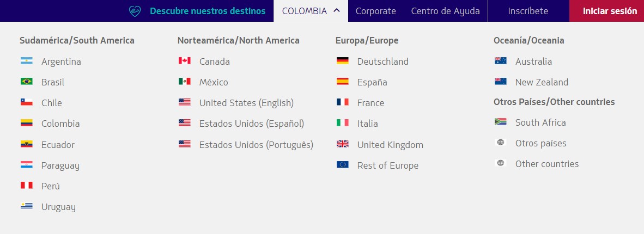The width and height of the screenshot is (644, 234).
Task: Choose Uruguay from South America list
Action: tap(58, 207)
